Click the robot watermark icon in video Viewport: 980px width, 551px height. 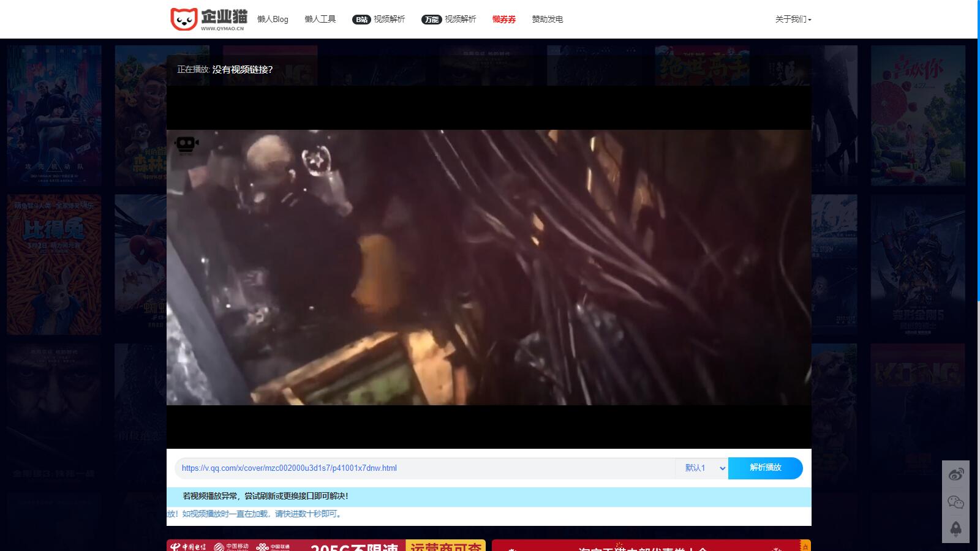[186, 144]
